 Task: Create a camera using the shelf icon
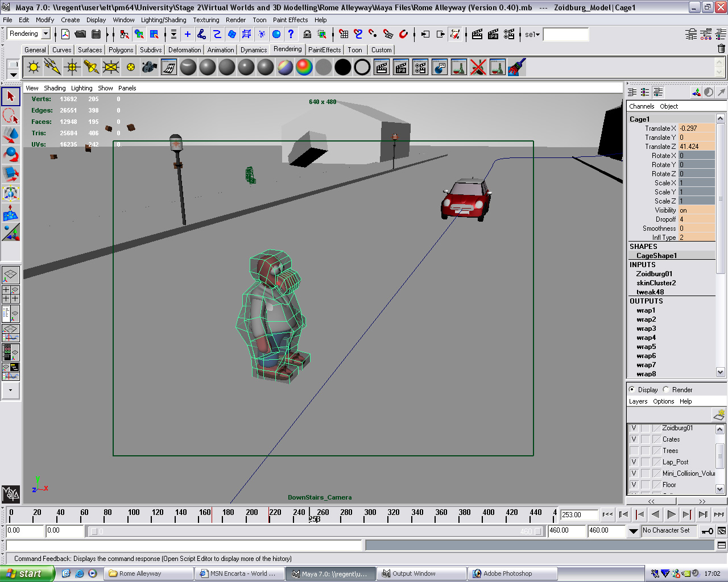click(150, 68)
